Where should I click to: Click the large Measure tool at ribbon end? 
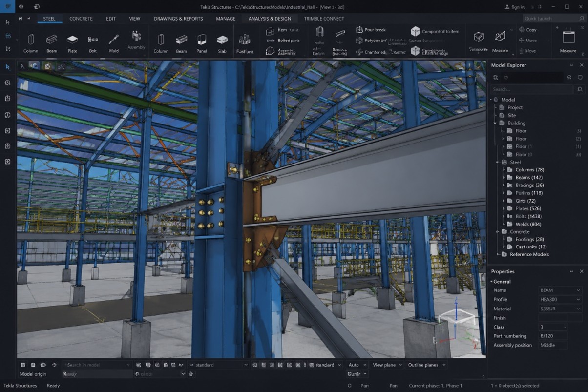point(568,41)
